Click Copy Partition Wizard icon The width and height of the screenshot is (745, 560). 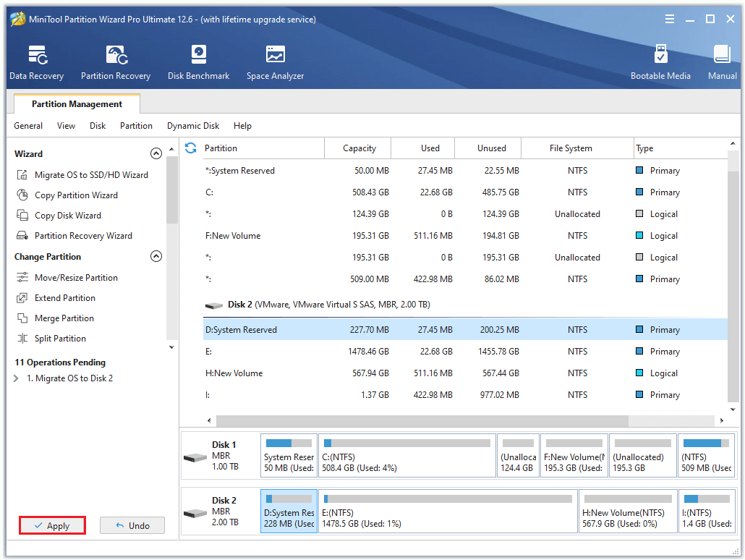click(22, 195)
